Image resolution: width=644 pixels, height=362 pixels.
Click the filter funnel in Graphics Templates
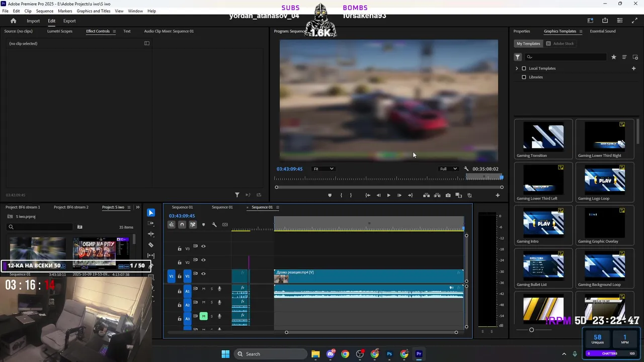(x=518, y=57)
